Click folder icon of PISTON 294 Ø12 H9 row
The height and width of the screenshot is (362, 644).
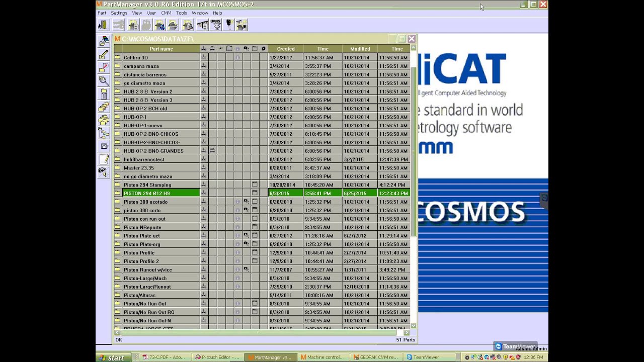(x=118, y=193)
